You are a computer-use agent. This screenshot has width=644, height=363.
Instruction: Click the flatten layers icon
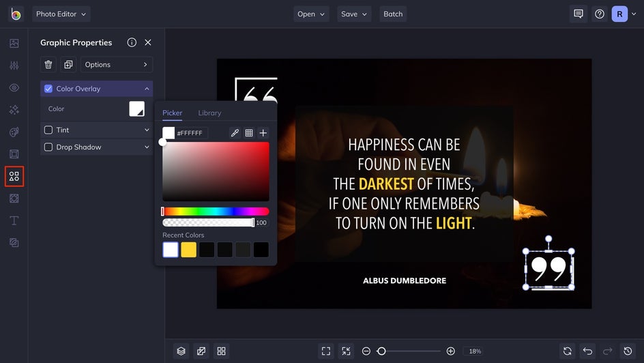coord(201,351)
